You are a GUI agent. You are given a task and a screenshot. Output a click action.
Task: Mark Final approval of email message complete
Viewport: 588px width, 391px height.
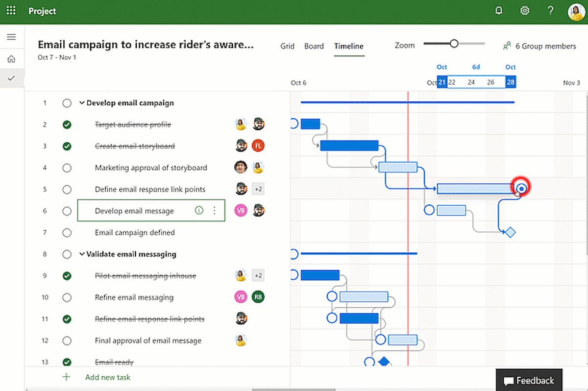[67, 341]
